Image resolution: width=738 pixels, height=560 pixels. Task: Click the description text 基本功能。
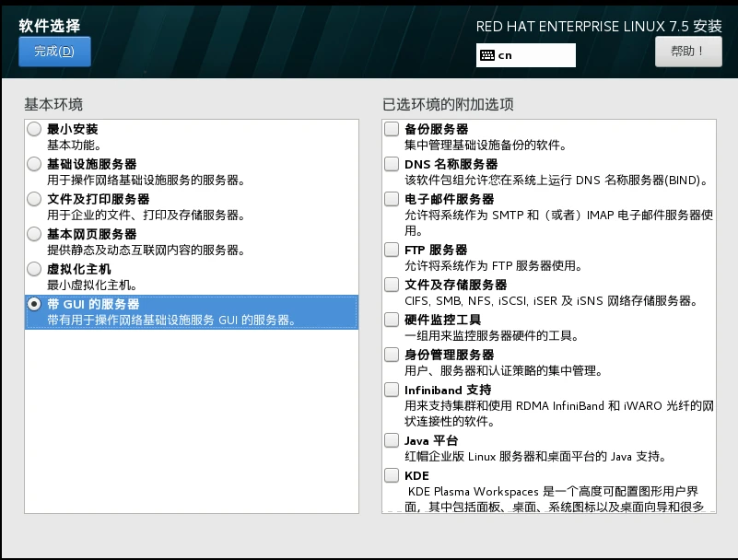74,145
